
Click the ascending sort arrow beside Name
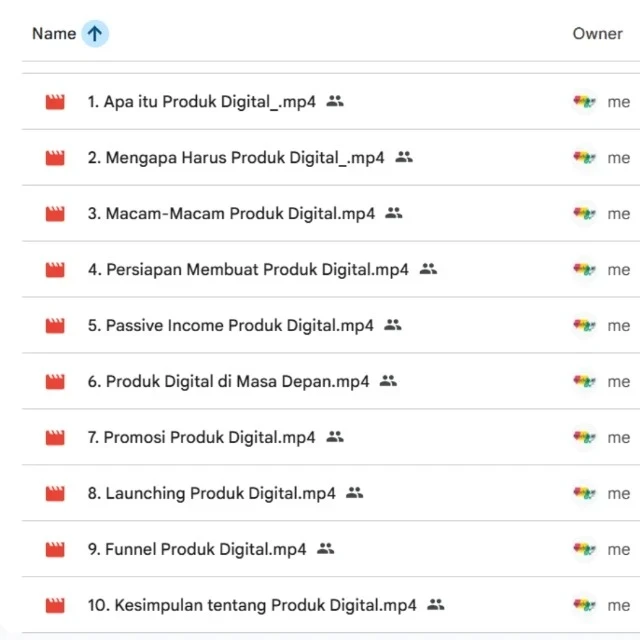[95, 33]
